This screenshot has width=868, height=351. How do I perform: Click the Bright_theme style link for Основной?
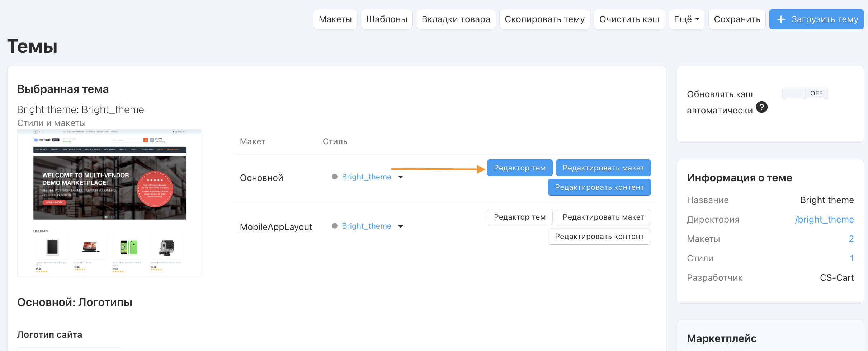366,177
